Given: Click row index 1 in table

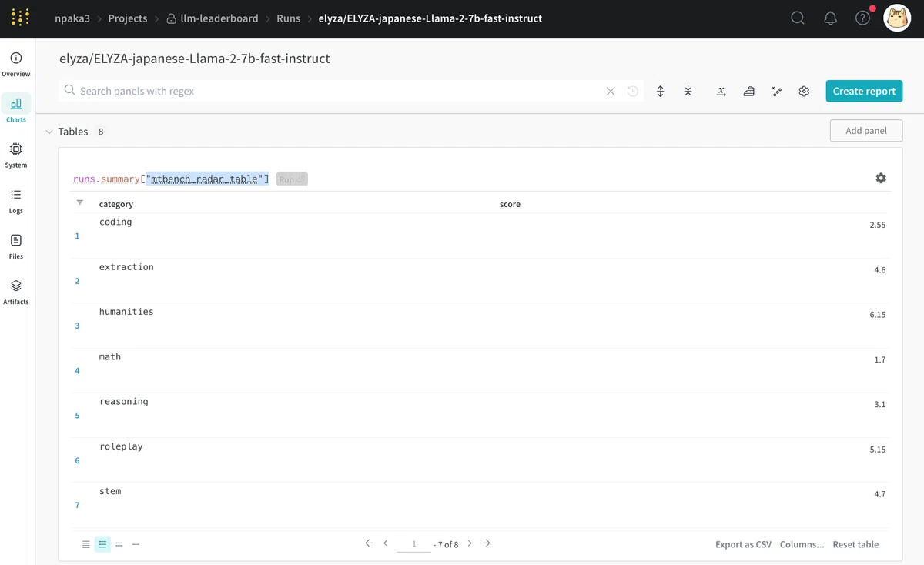Looking at the screenshot, I should [77, 236].
